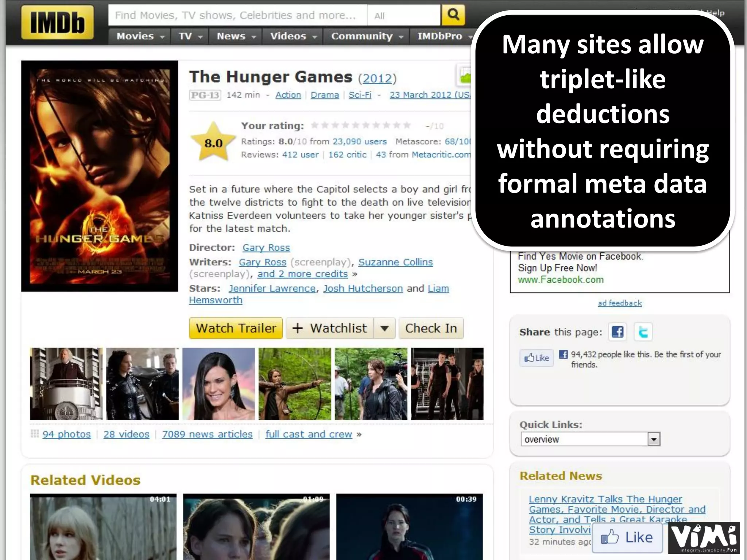The image size is (747, 560).
Task: Click the Check In button
Action: (x=431, y=328)
